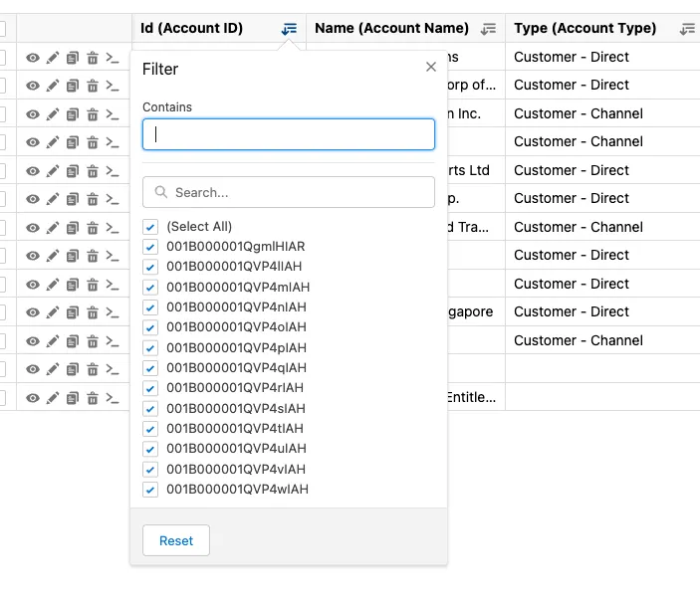Click 'Customer - Channel' in the 'd Tra...' row
The width and height of the screenshot is (700, 608).
point(579,227)
